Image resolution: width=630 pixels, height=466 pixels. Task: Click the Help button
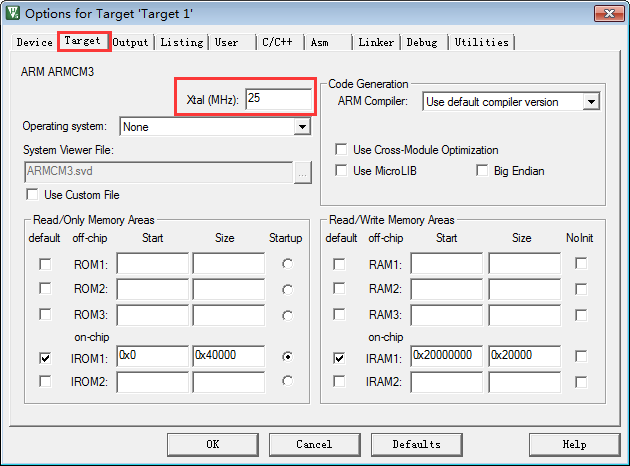(575, 444)
